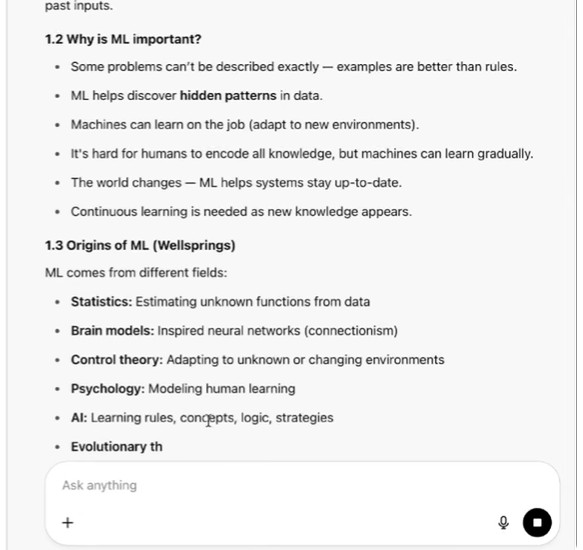Click the bullet Some problems can't be described exactly
The width and height of the screenshot is (583, 550).
pos(294,67)
